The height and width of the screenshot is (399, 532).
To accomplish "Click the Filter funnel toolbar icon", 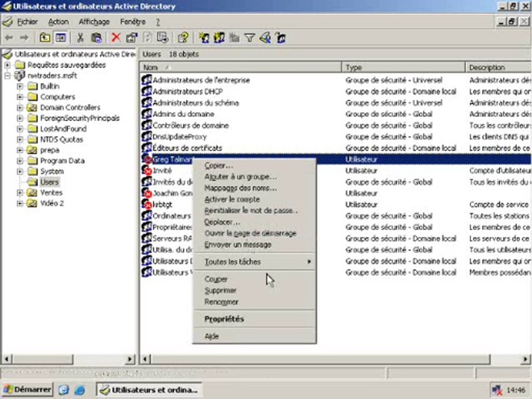I will click(x=250, y=38).
